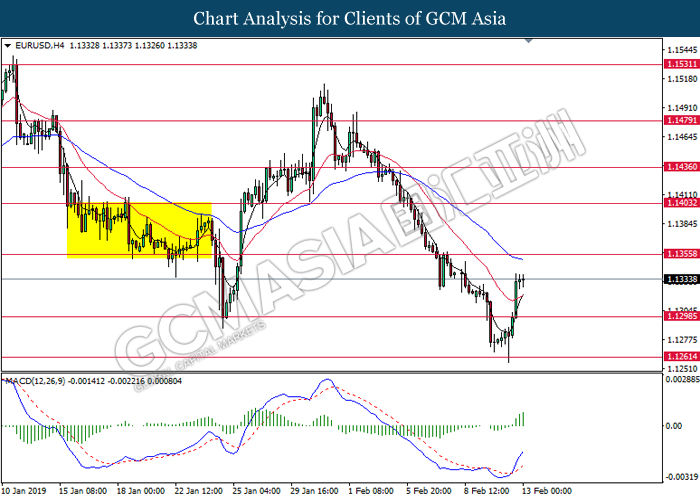Click the 1.13845 price scale value

pyautogui.click(x=682, y=224)
